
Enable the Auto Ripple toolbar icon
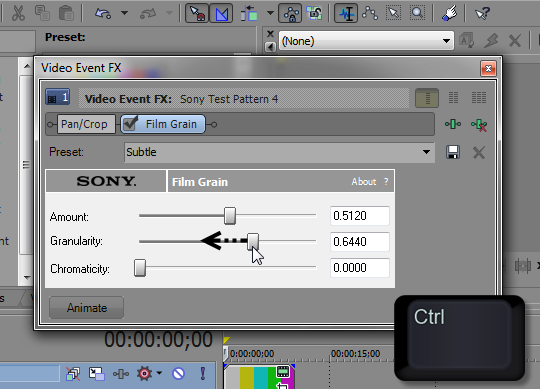point(249,13)
